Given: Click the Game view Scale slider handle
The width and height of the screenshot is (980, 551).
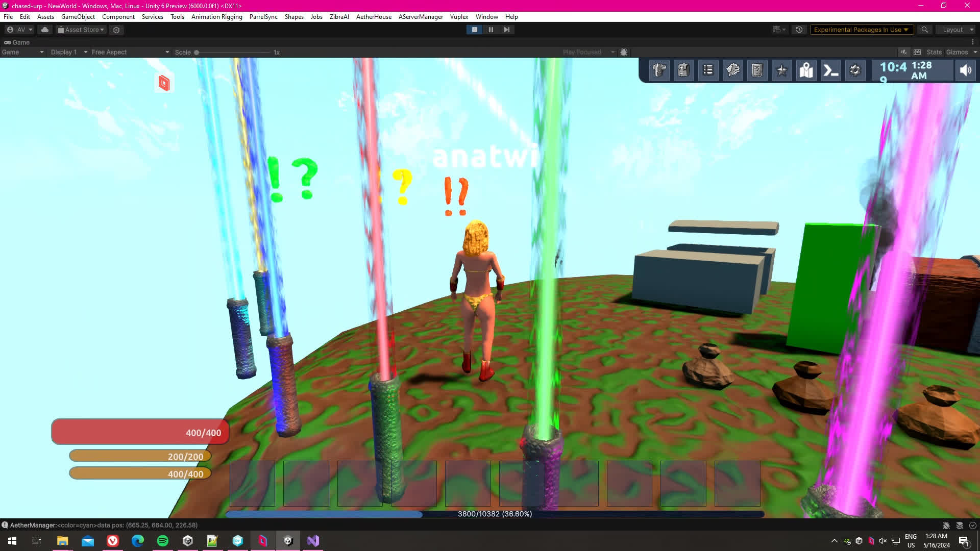Looking at the screenshot, I should click(x=197, y=53).
